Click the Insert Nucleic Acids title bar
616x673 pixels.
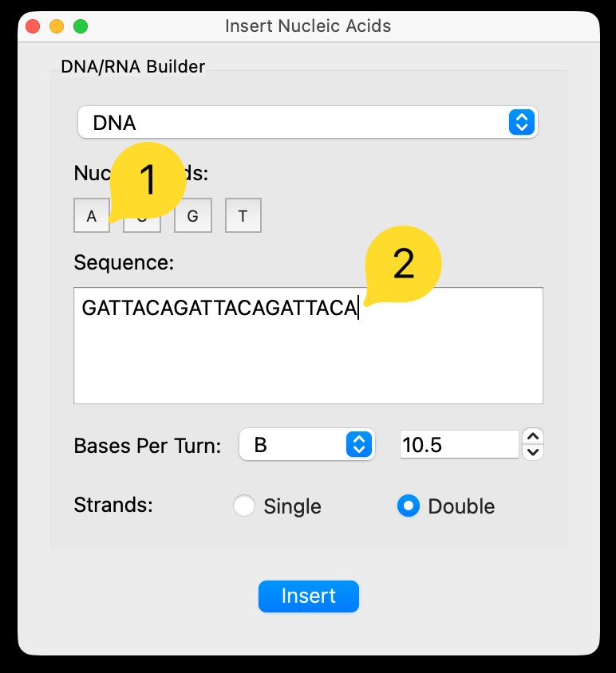(308, 26)
